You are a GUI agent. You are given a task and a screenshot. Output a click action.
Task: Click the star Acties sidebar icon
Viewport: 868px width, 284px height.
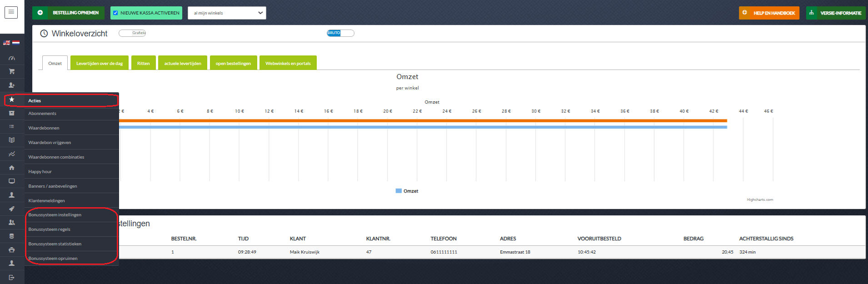(12, 100)
